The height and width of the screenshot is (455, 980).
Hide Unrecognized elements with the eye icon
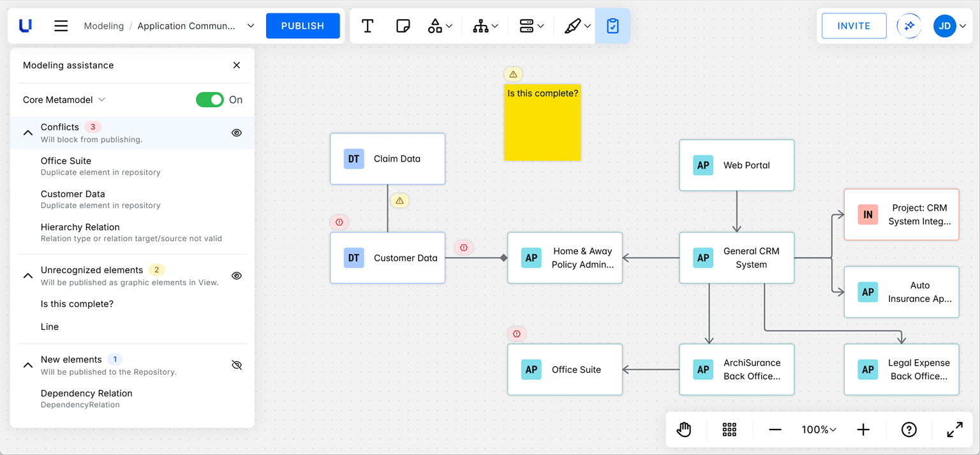237,276
